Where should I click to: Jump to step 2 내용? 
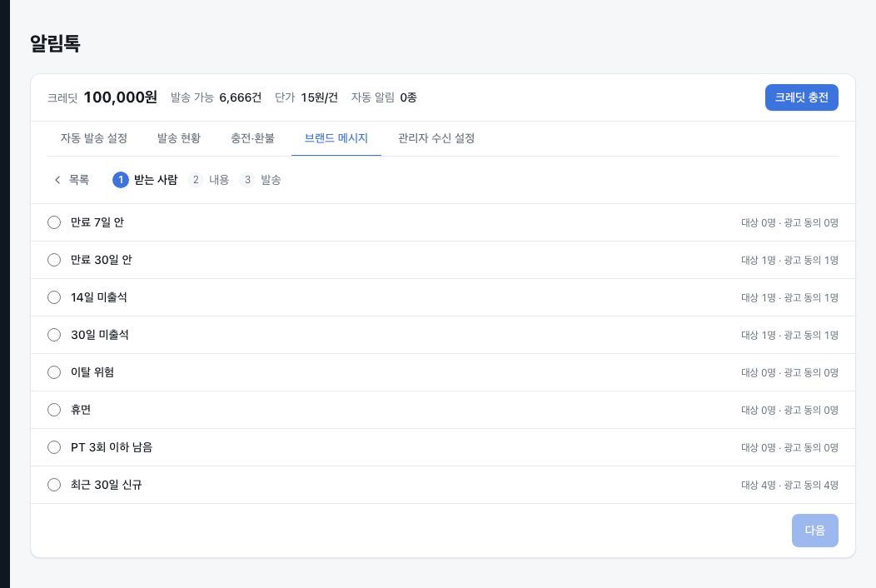pos(209,180)
